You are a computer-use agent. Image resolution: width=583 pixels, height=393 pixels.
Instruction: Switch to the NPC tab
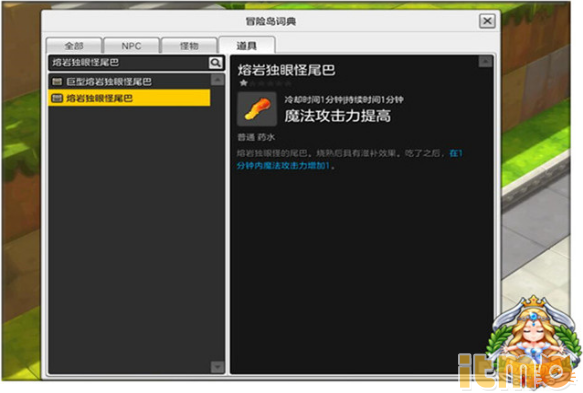[131, 46]
